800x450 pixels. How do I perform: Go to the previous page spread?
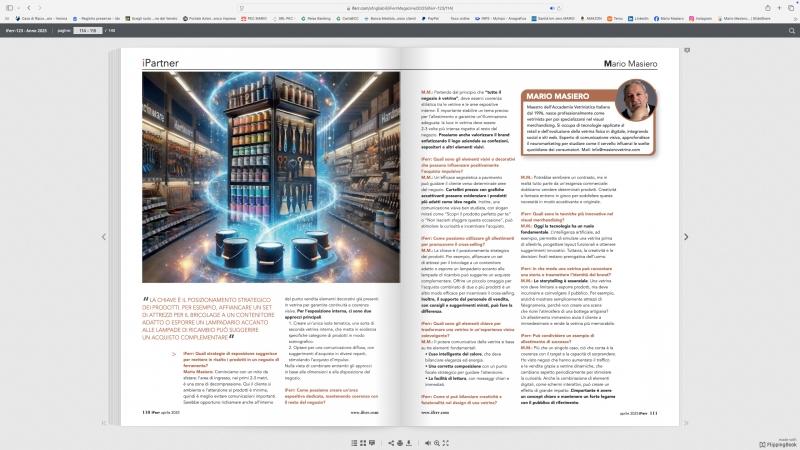[104, 237]
